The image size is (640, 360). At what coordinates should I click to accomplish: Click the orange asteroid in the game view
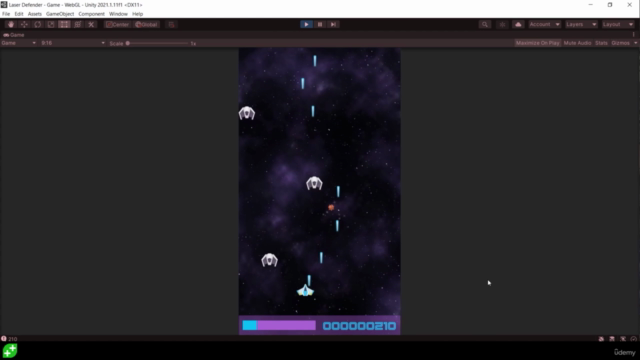(331, 207)
